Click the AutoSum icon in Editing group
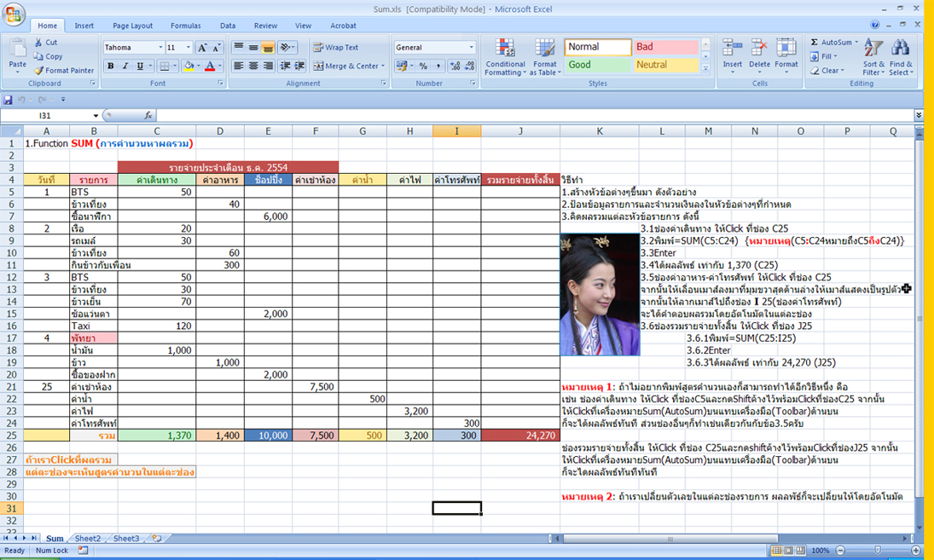This screenshot has height=560, width=934. 816,43
